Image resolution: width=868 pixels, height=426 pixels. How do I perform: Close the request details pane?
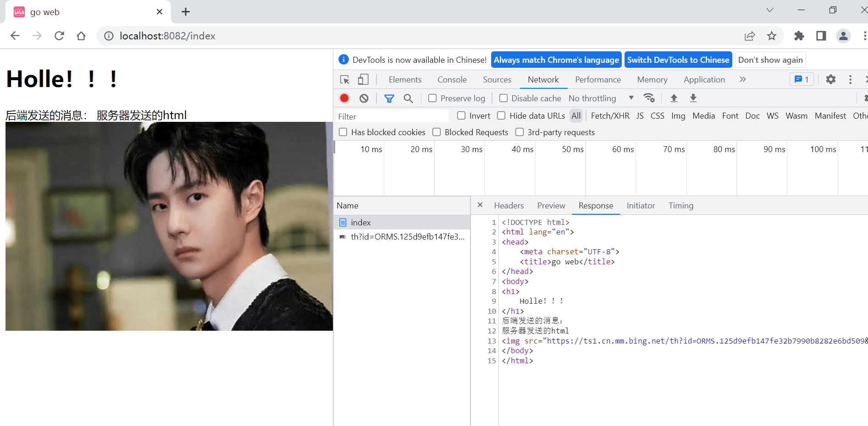coord(480,205)
